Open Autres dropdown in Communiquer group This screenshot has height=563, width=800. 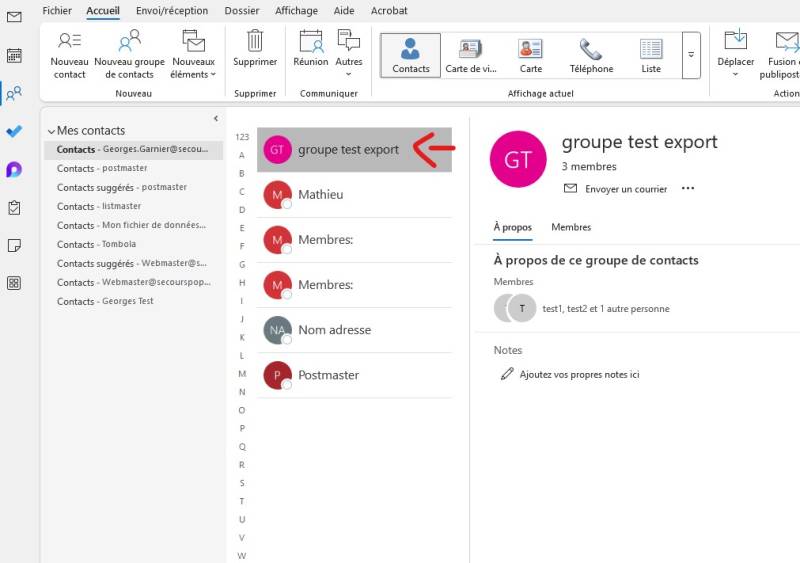[x=349, y=53]
